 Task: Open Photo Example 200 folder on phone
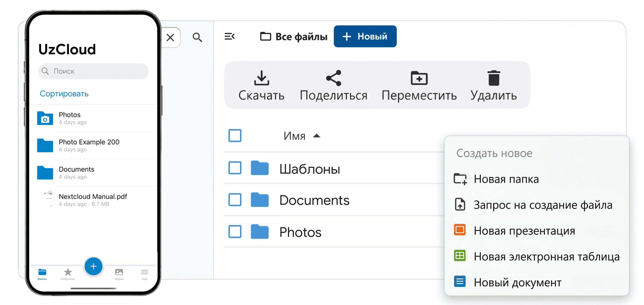(x=45, y=145)
